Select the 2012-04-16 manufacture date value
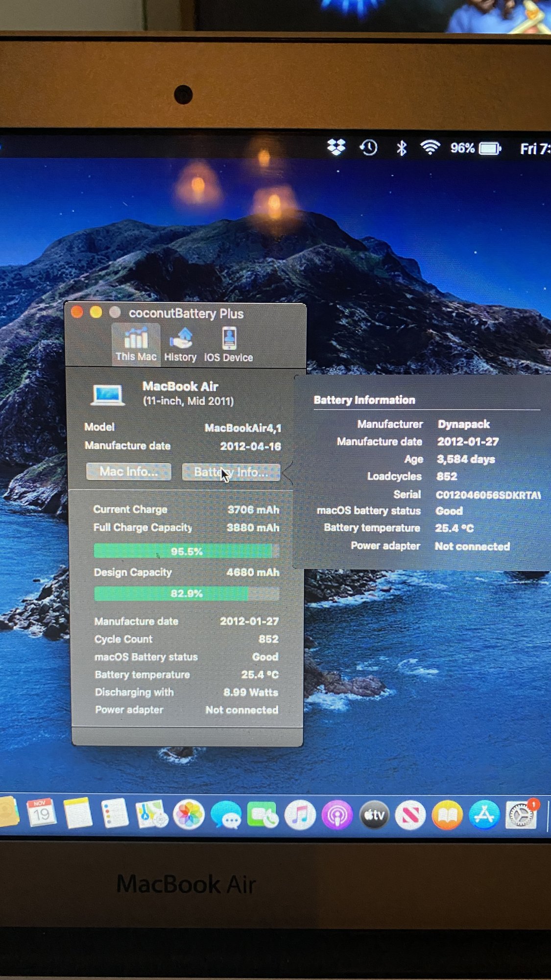The height and width of the screenshot is (980, 551). 250,446
